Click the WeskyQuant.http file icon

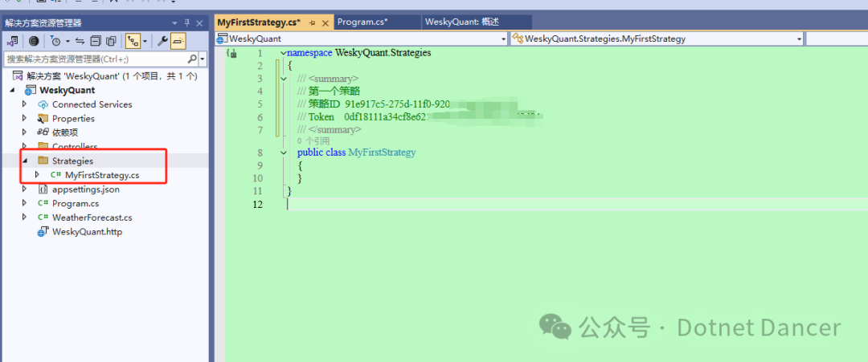point(43,232)
